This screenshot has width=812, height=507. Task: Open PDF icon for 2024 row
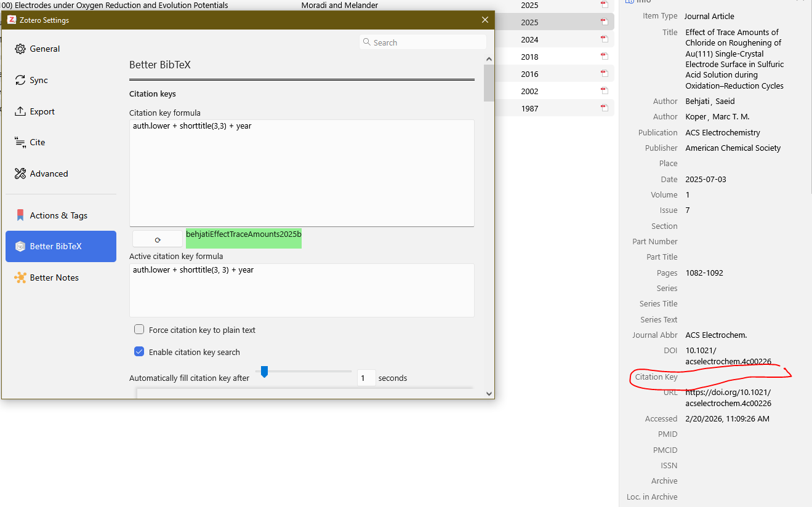pos(604,39)
